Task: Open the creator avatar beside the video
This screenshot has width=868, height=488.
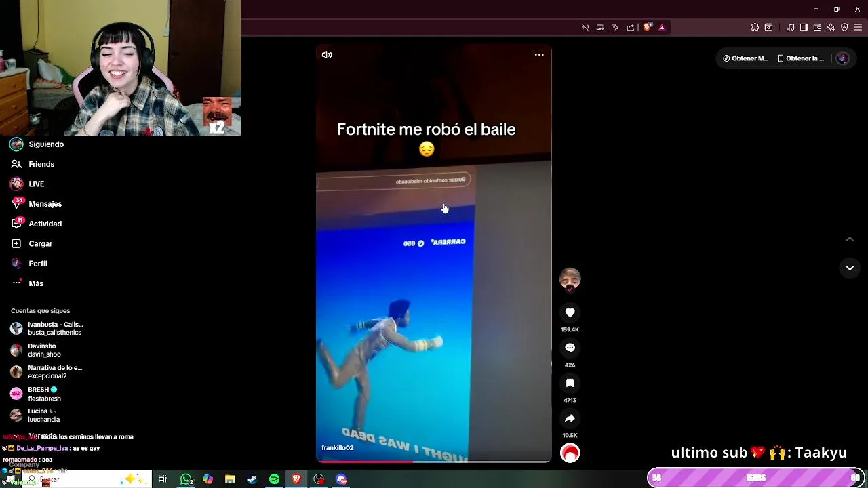Action: coord(570,279)
